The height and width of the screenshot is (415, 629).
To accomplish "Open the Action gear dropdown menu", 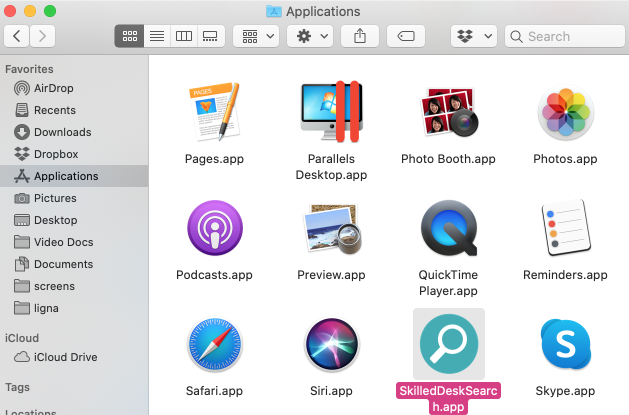I will [309, 36].
